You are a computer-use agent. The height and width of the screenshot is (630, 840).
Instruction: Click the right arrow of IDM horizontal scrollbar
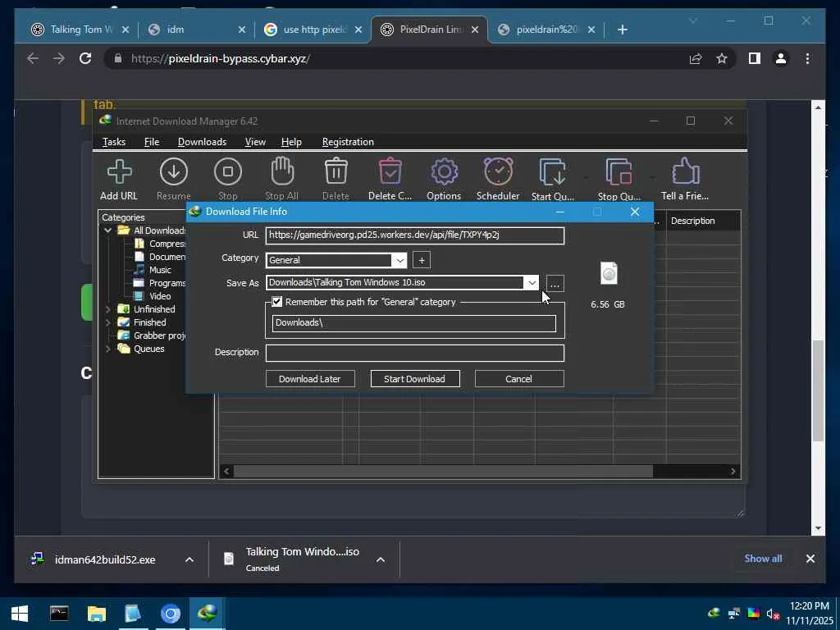pyautogui.click(x=733, y=472)
